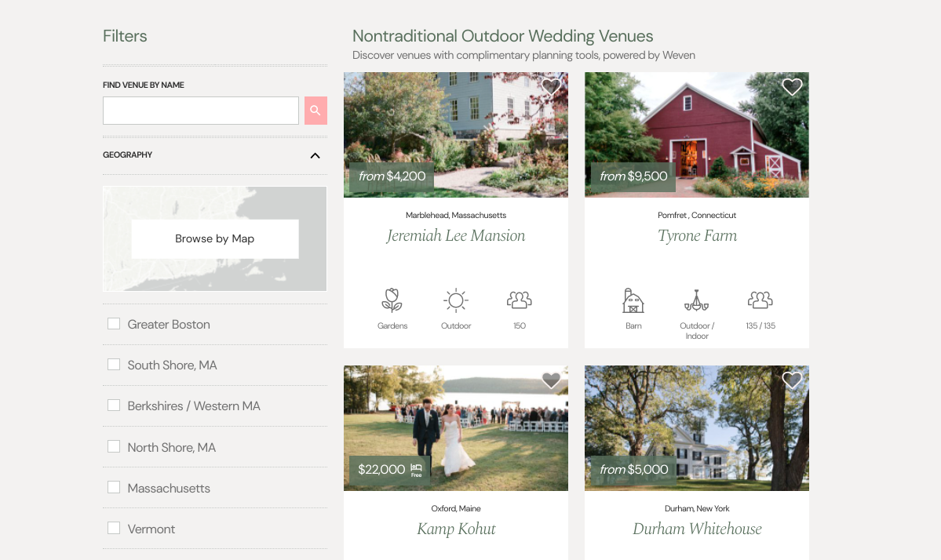Click the Jeremiah Lee Mansion photo
The width and height of the screenshot is (941, 560).
point(456,135)
